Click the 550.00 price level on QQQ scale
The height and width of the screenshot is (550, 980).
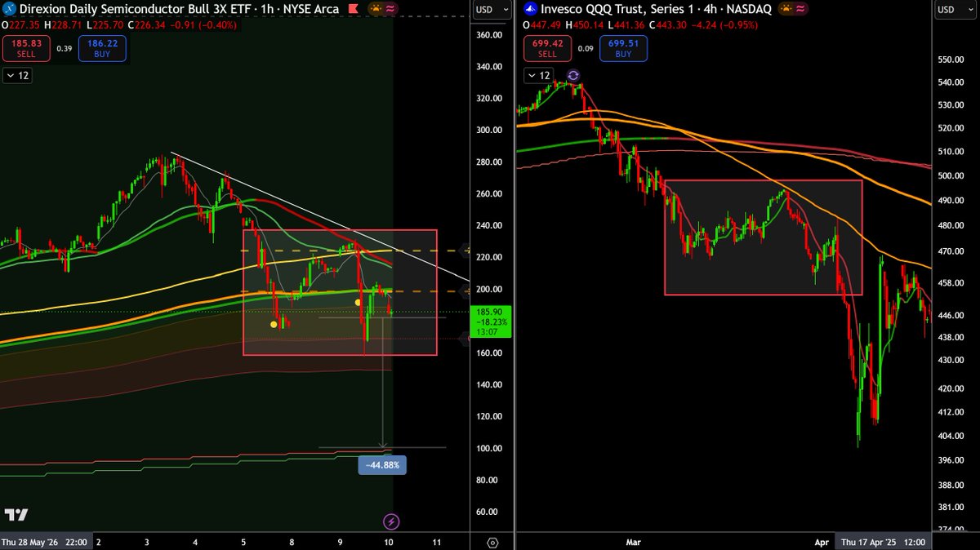(x=951, y=60)
